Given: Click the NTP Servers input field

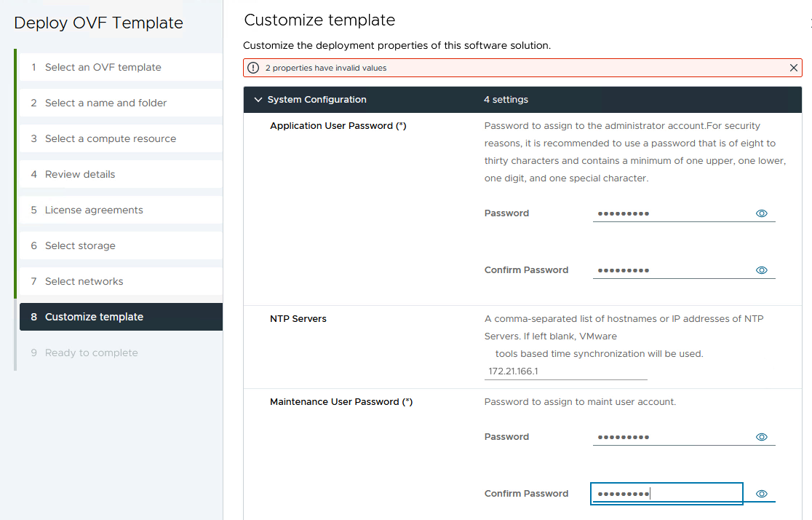Looking at the screenshot, I should coord(565,371).
